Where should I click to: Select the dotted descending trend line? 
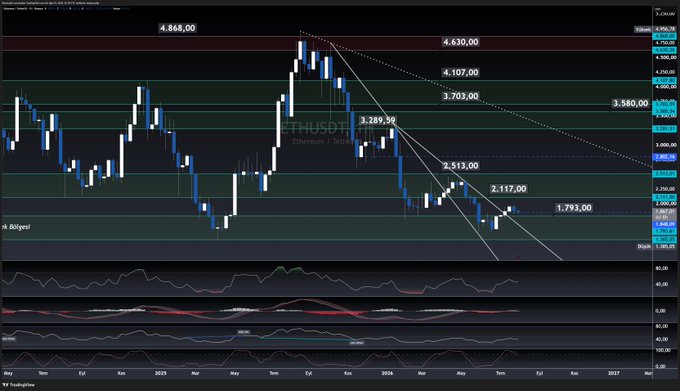[x=476, y=99]
